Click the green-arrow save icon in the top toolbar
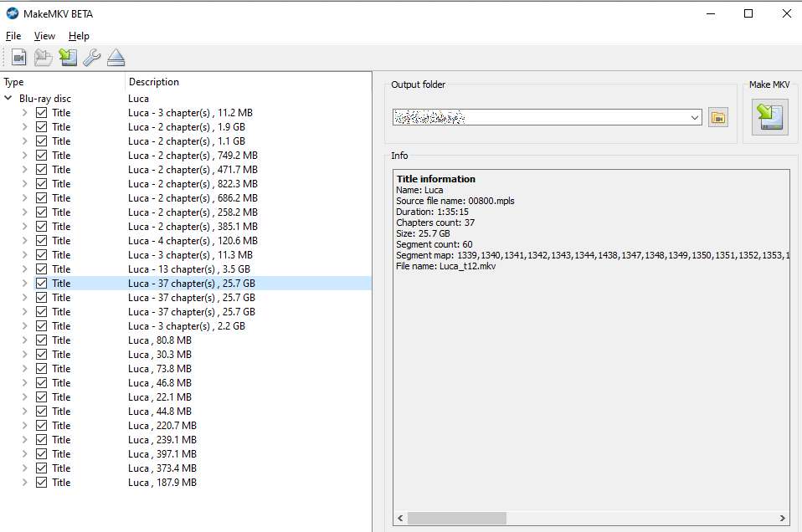The width and height of the screenshot is (802, 532). [68, 58]
